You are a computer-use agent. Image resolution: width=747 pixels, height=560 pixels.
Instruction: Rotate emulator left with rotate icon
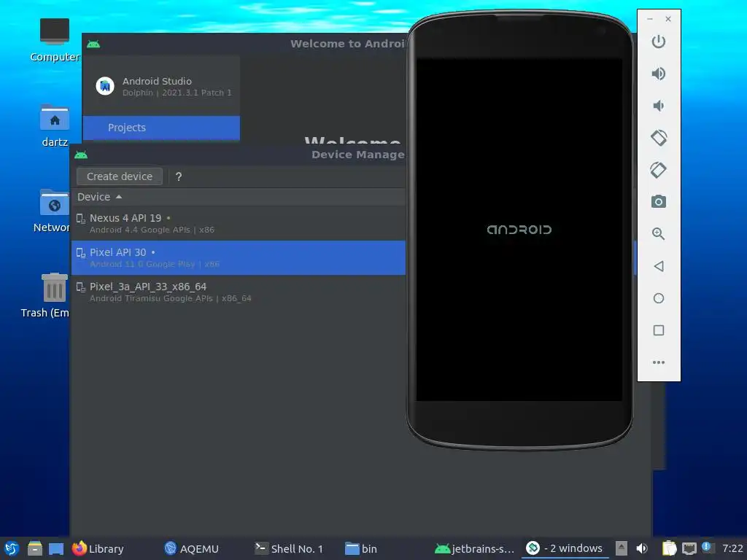pyautogui.click(x=659, y=138)
